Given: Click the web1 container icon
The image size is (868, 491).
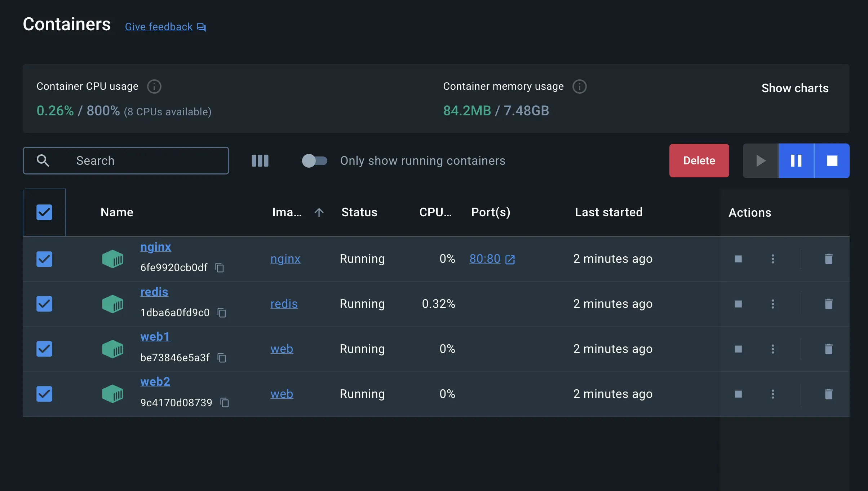Looking at the screenshot, I should (113, 348).
